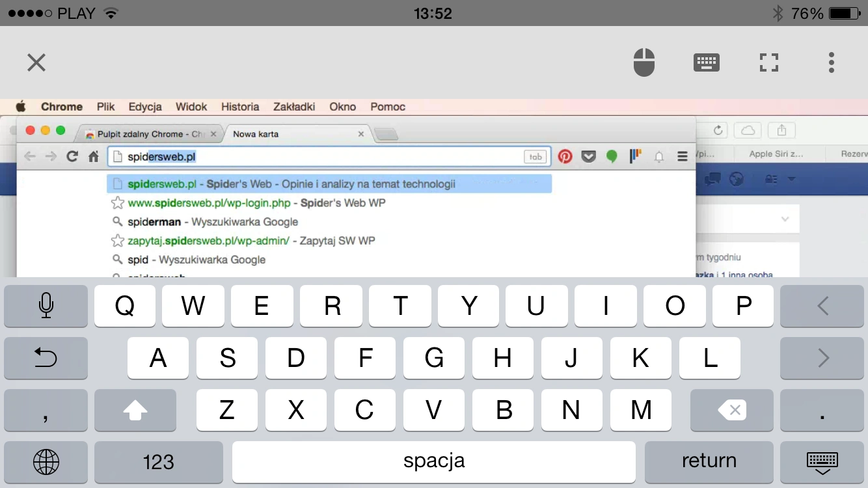Screen dimensions: 868x488
Task: Open the Okno menu
Action: click(x=342, y=107)
